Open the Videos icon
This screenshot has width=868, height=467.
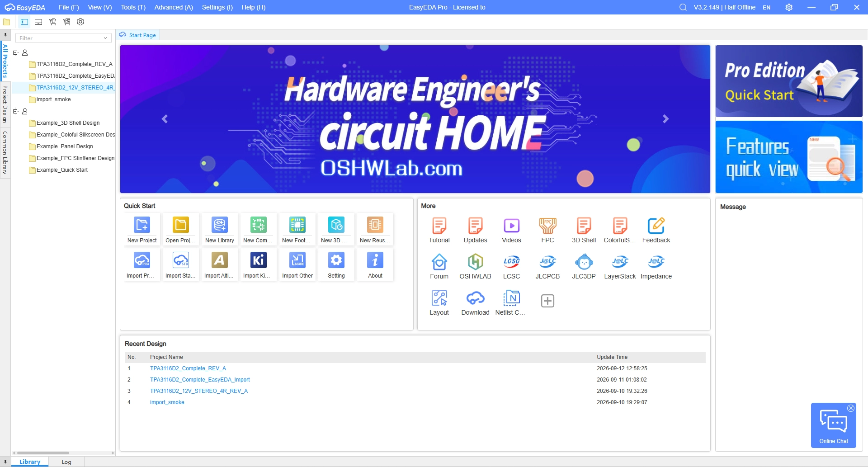pos(512,226)
